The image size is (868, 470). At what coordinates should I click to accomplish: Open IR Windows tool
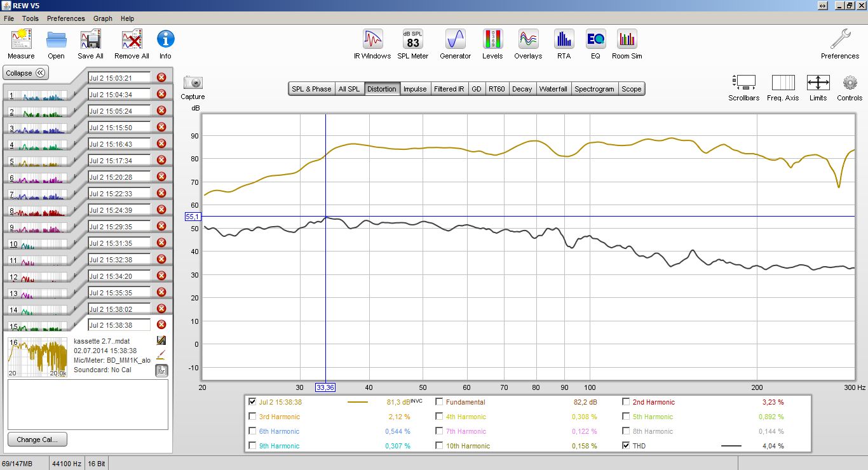click(372, 39)
